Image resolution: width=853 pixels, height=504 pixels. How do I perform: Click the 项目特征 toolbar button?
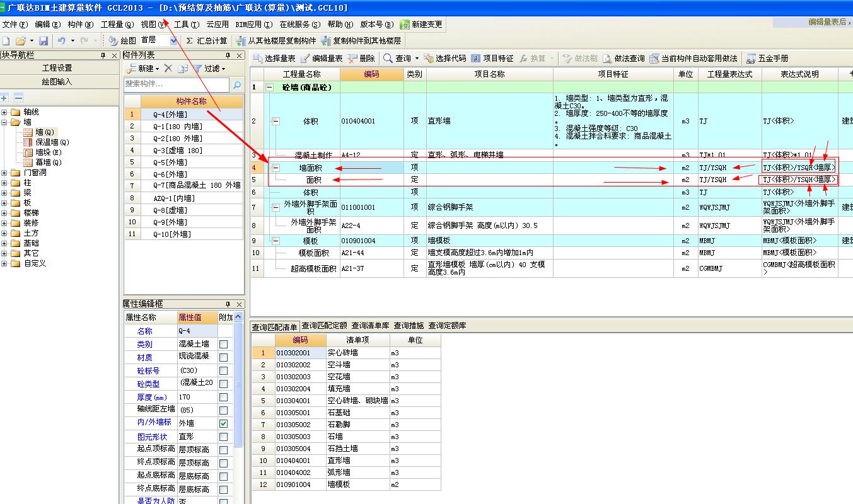point(492,58)
